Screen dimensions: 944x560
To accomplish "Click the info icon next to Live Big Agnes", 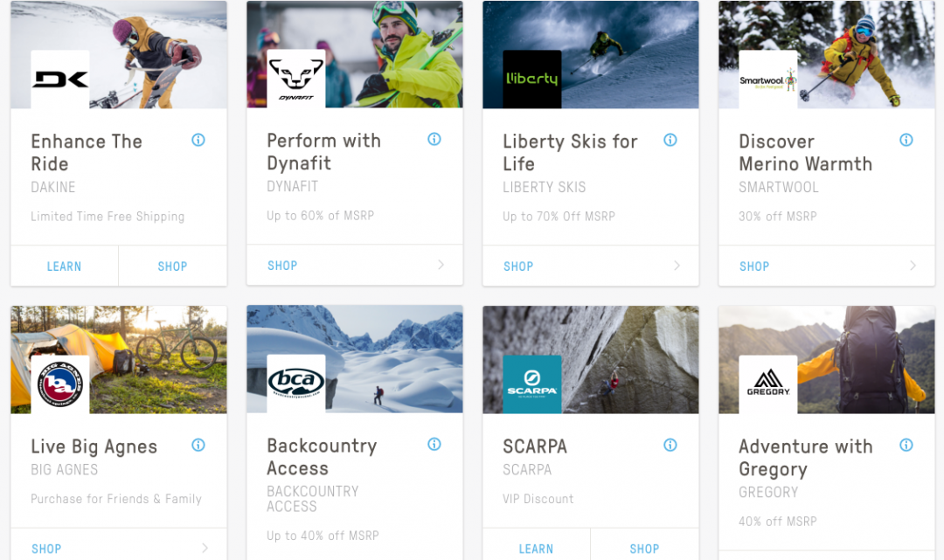I will tap(198, 445).
